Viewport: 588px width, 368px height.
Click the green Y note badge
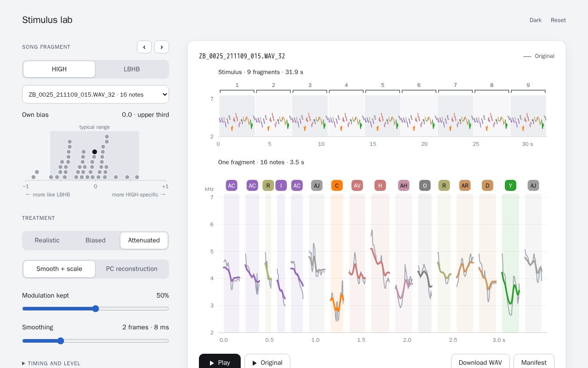(x=510, y=185)
